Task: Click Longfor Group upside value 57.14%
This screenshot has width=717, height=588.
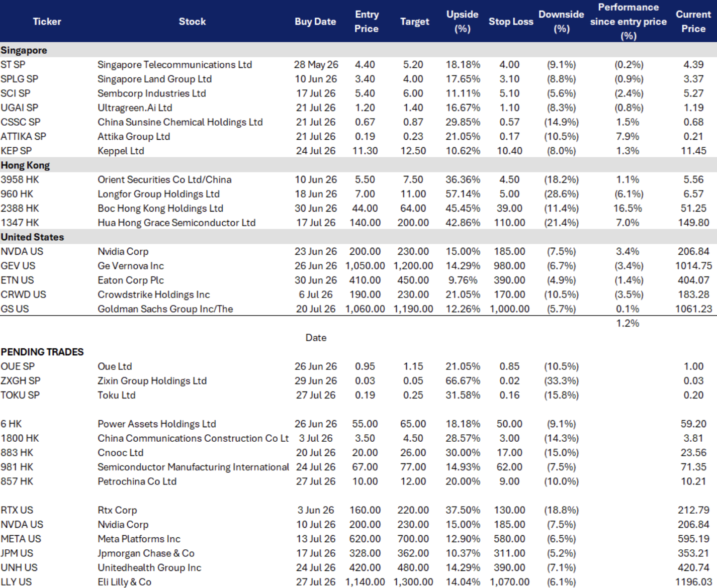Action: coord(463,194)
